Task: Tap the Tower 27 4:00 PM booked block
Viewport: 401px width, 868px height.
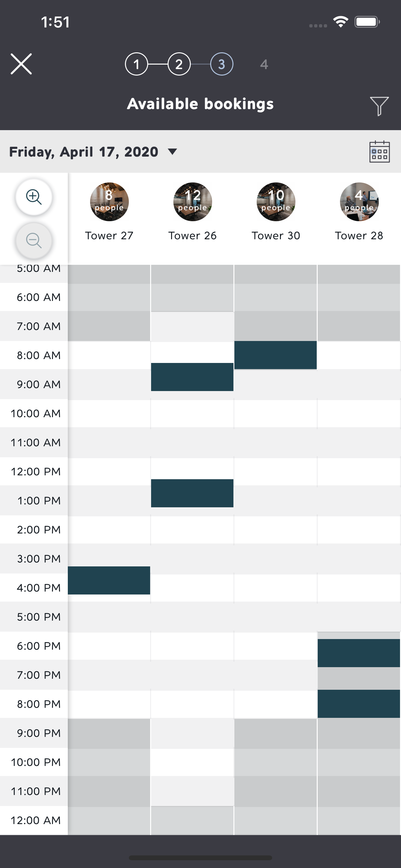Action: (x=109, y=580)
